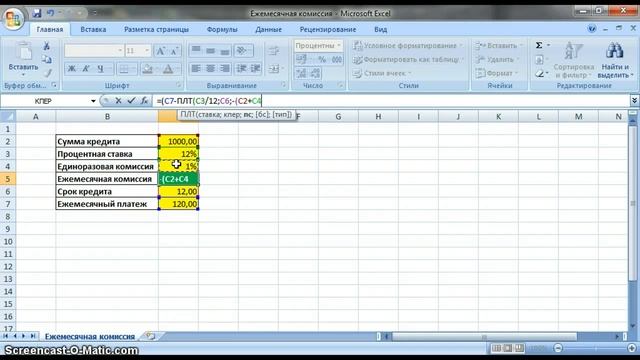Open the Данные ribbon tab
640x360 pixels.
[x=268, y=29]
